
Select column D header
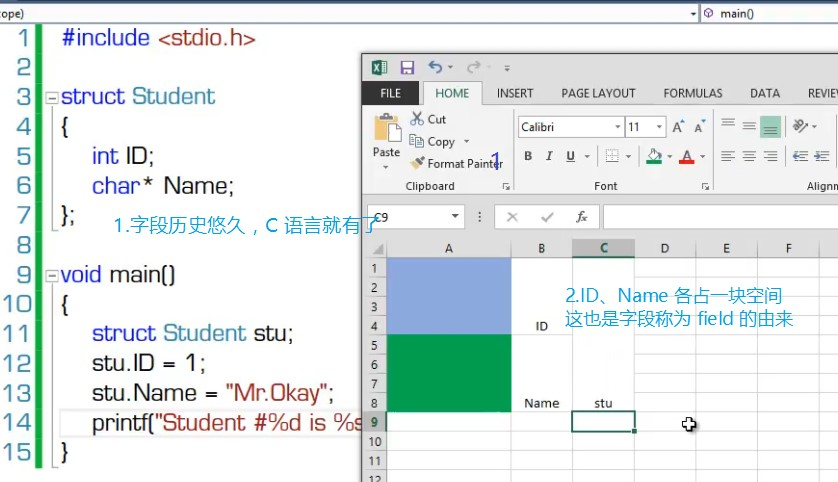click(665, 248)
